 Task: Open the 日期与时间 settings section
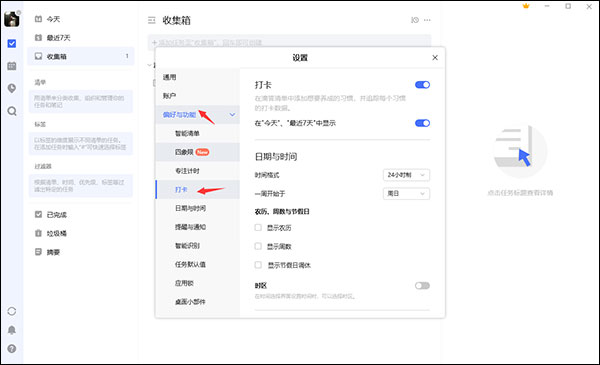[x=197, y=208]
